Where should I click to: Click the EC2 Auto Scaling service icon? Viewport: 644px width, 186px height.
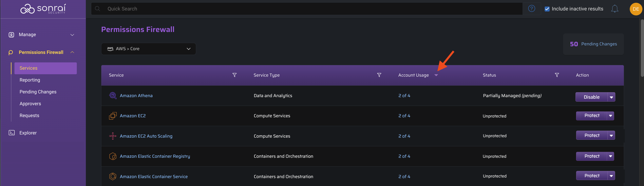pos(113,136)
